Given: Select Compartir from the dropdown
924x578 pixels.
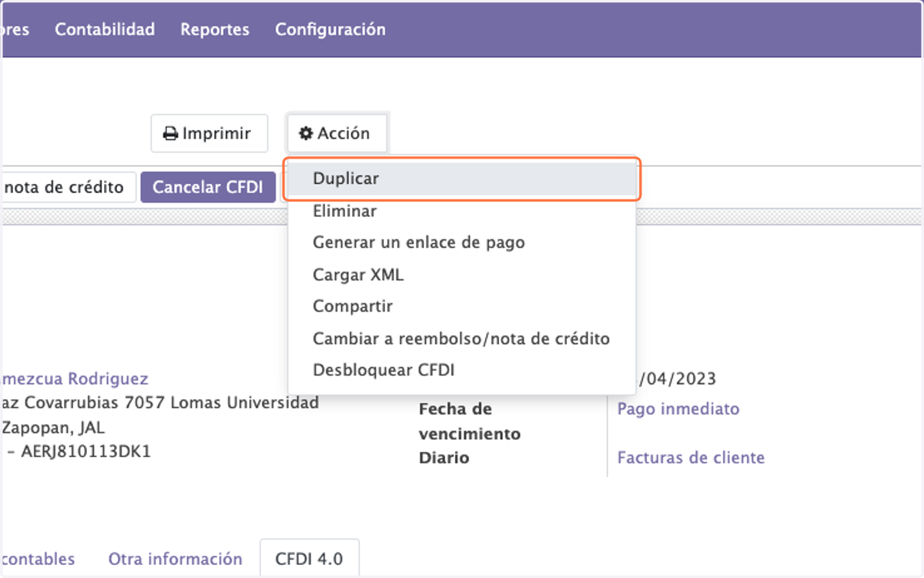Looking at the screenshot, I should 461,306.
